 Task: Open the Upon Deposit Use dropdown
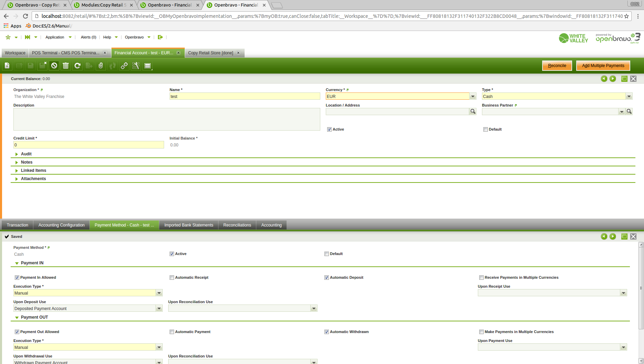coord(159,309)
